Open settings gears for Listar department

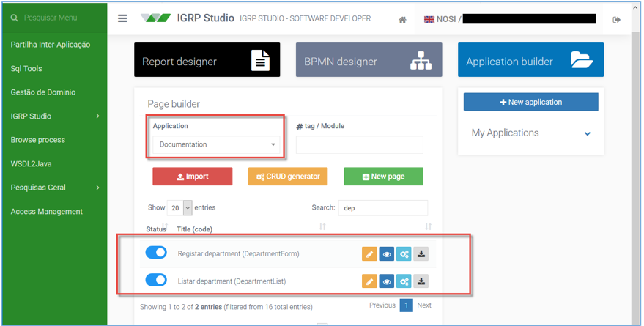(404, 281)
